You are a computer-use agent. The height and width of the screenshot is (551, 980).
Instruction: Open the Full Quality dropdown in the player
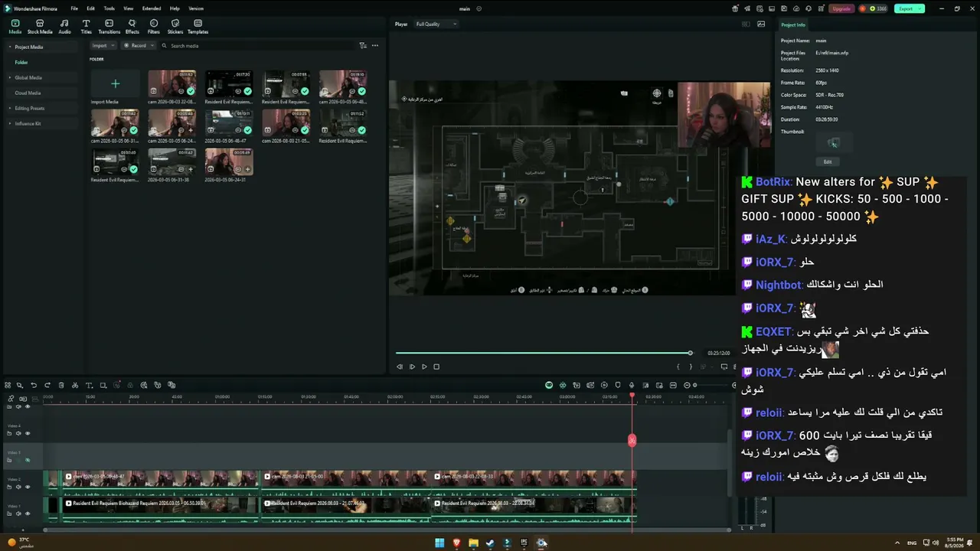tap(436, 24)
